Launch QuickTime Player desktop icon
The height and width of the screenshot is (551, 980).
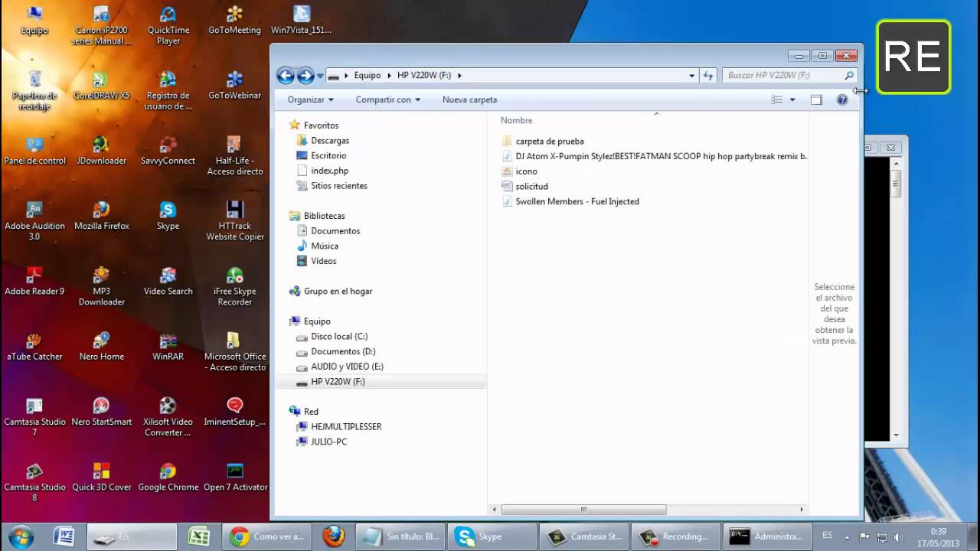[168, 25]
